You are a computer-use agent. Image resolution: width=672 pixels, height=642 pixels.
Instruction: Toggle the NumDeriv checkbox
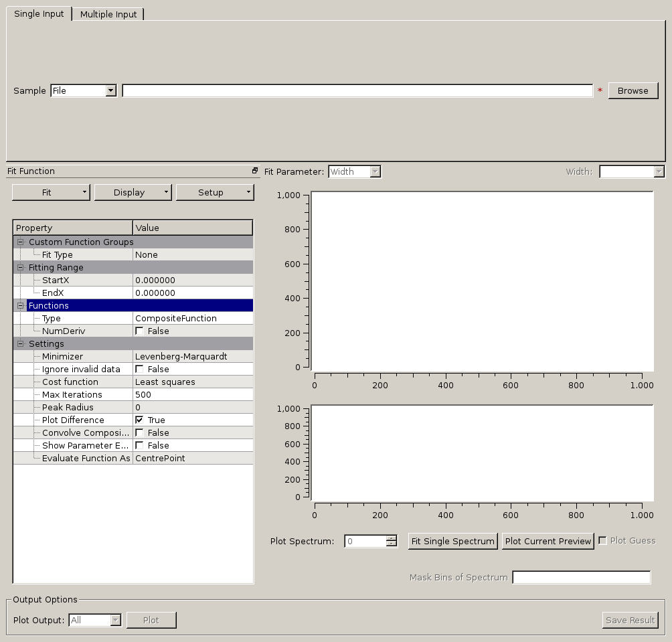point(139,331)
